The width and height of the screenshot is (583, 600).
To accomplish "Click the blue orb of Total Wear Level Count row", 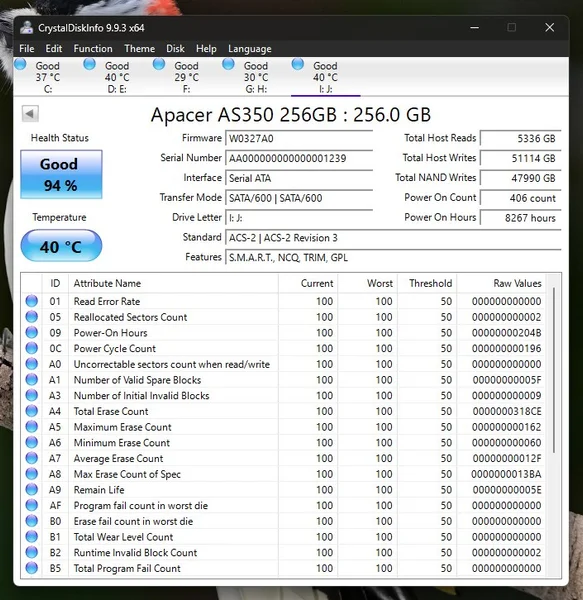I will pos(32,536).
